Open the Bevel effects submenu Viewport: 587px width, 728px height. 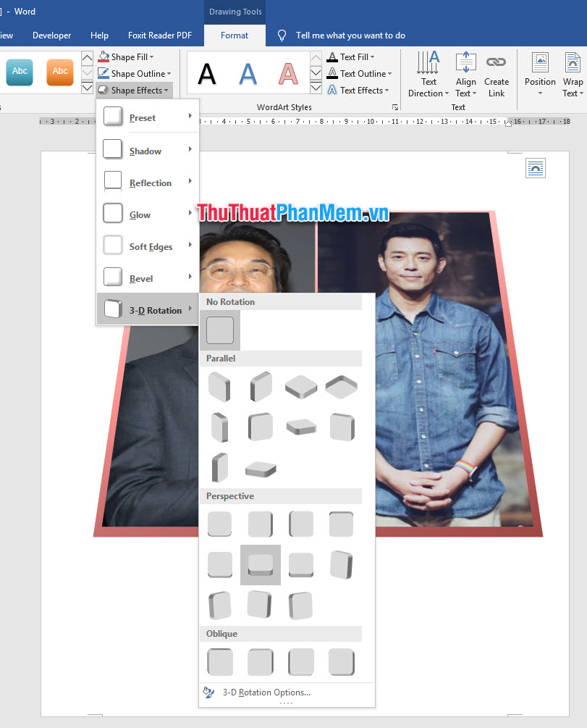tap(148, 277)
